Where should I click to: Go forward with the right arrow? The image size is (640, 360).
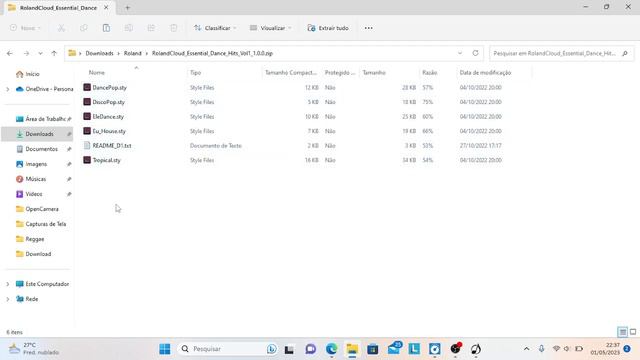click(26, 53)
